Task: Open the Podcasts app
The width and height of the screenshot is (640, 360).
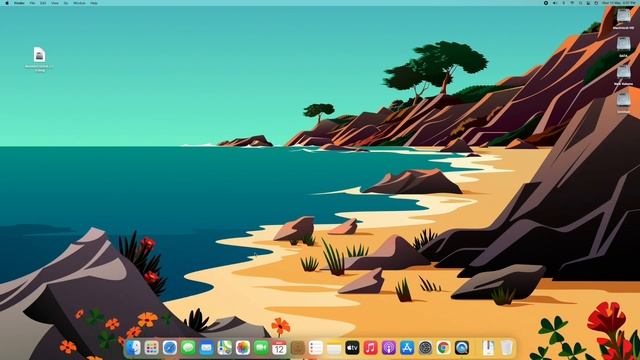Action: [x=389, y=348]
